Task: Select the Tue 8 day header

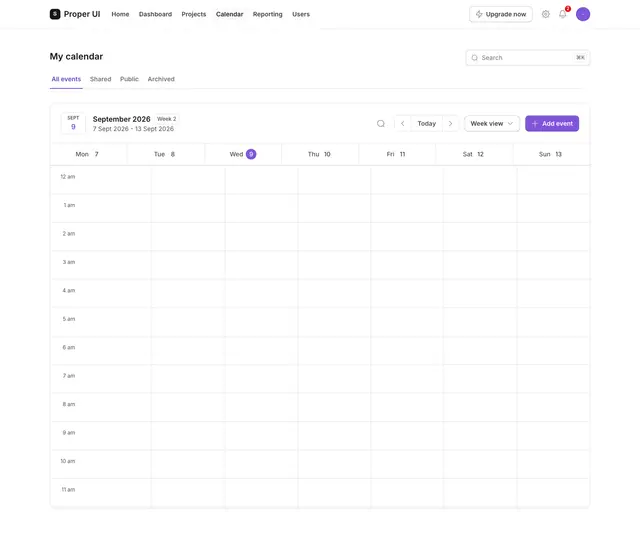Action: tap(164, 154)
